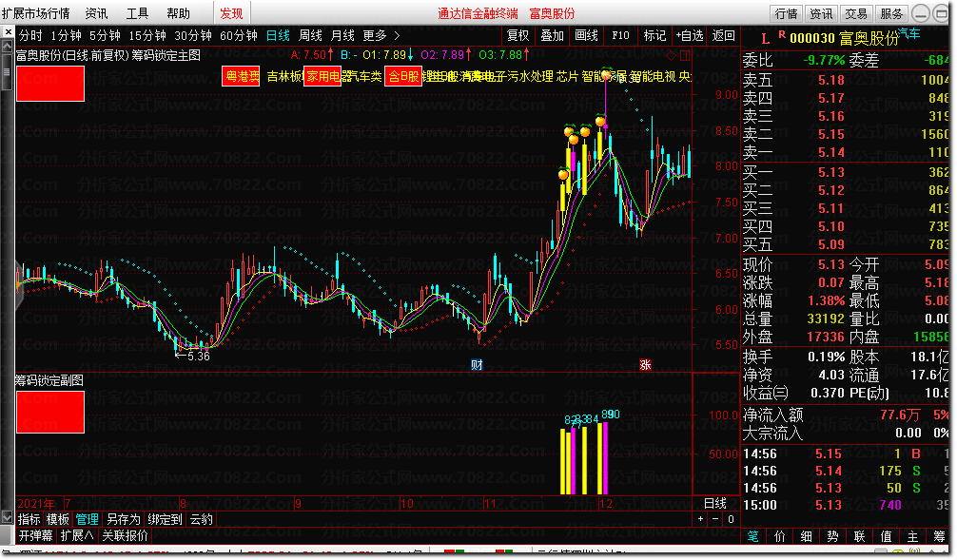Click the 另存为 button

(x=124, y=519)
